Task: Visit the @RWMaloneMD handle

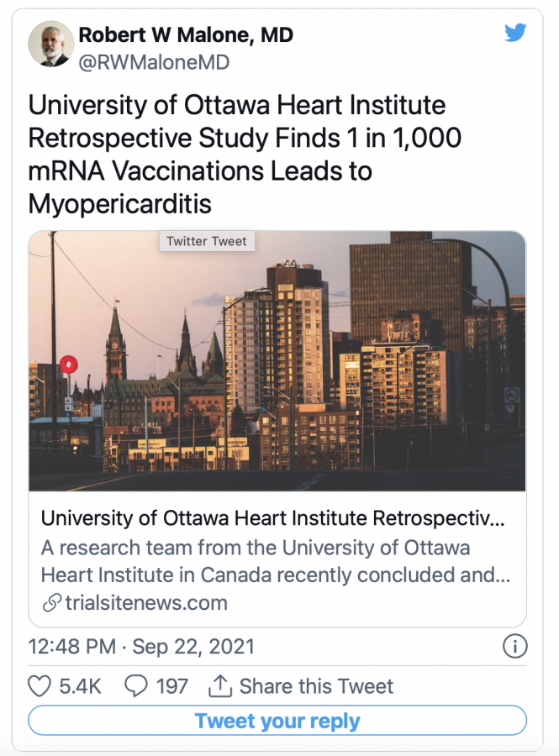Action: [x=154, y=62]
